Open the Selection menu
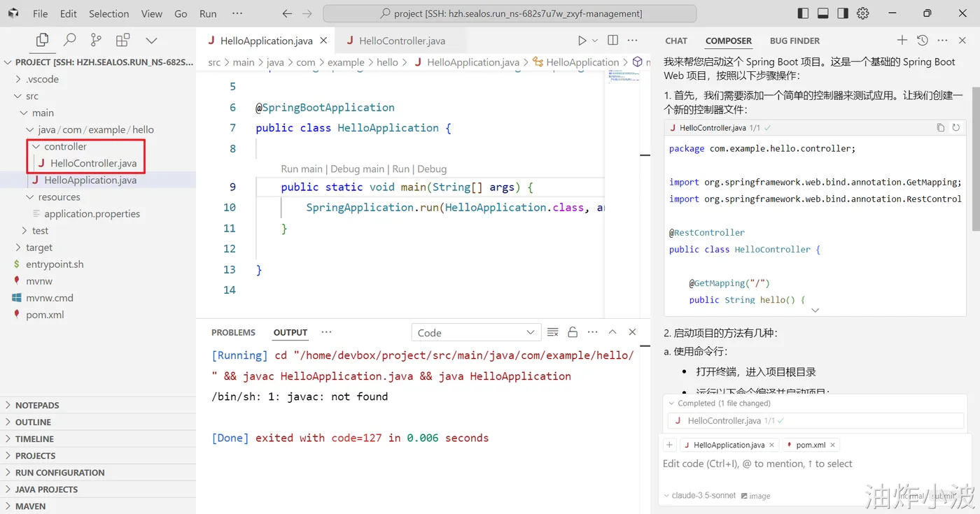 (x=108, y=13)
